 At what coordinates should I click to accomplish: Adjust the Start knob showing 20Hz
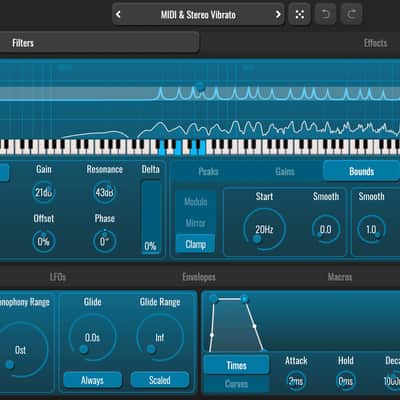click(x=264, y=229)
